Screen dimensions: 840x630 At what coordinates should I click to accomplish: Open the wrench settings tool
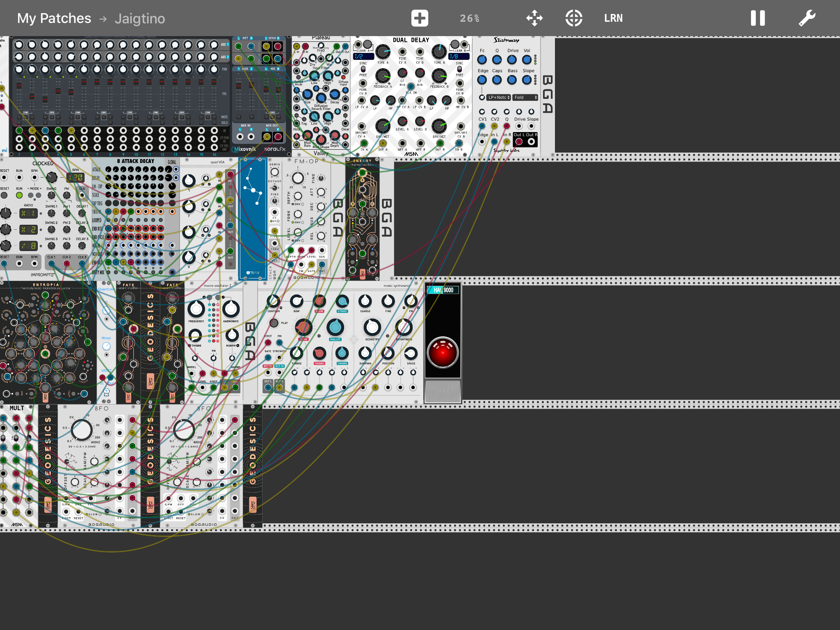point(807,18)
